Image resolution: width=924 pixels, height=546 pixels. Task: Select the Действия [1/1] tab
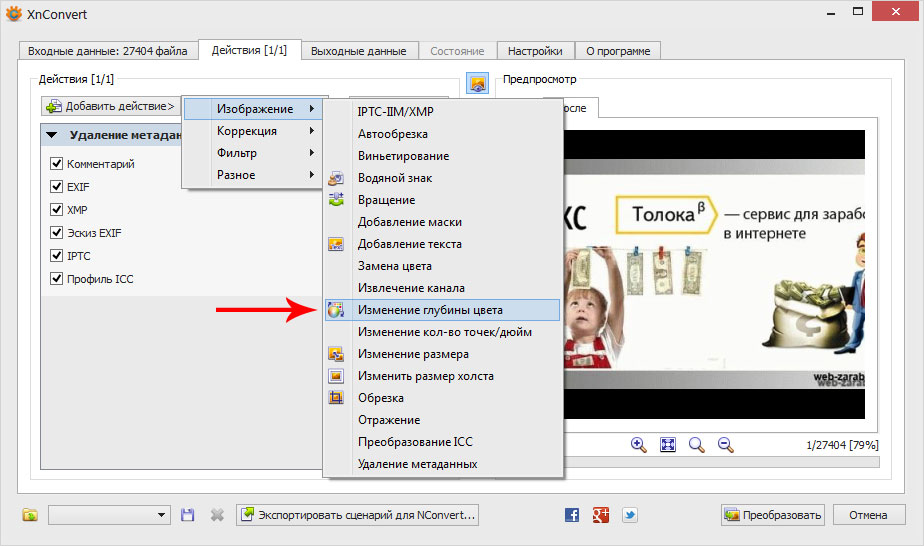(x=249, y=50)
